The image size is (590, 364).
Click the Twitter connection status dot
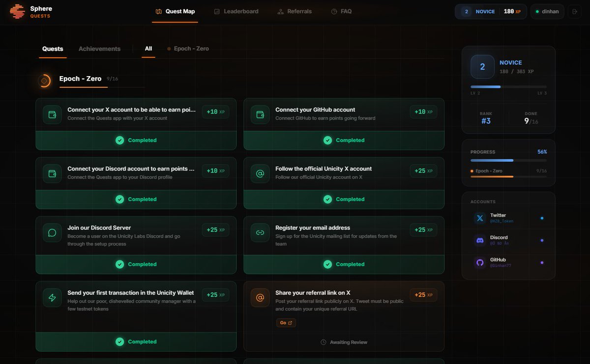[542, 218]
